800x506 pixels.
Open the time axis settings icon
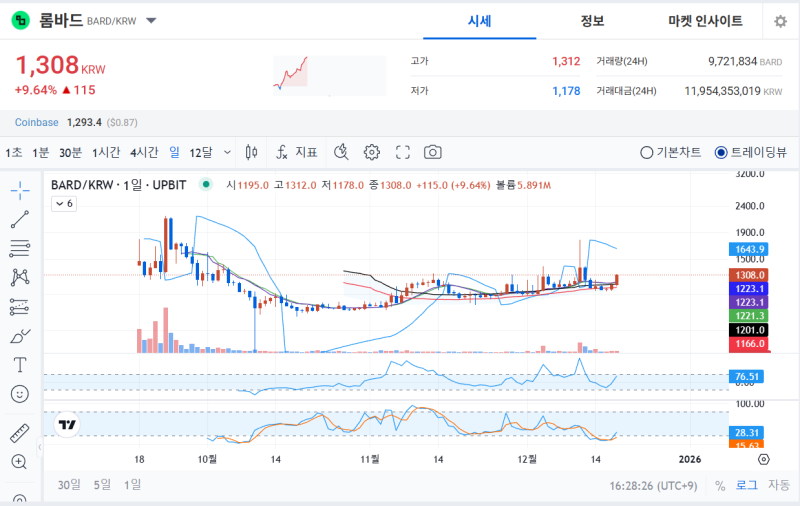point(764,459)
